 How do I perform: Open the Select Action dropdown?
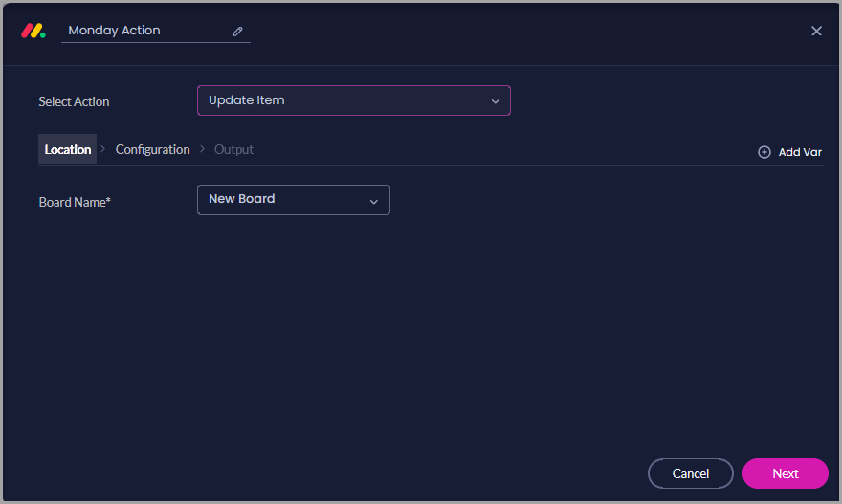coord(354,100)
